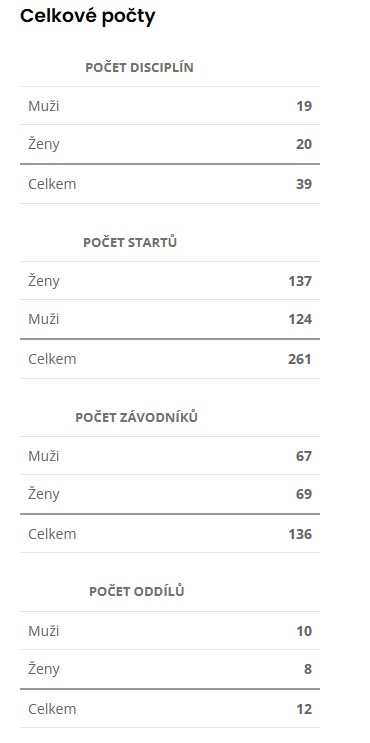The height and width of the screenshot is (743, 370).
Task: Click the POČET ZÁVODNÍKŮ header
Action: (x=136, y=417)
